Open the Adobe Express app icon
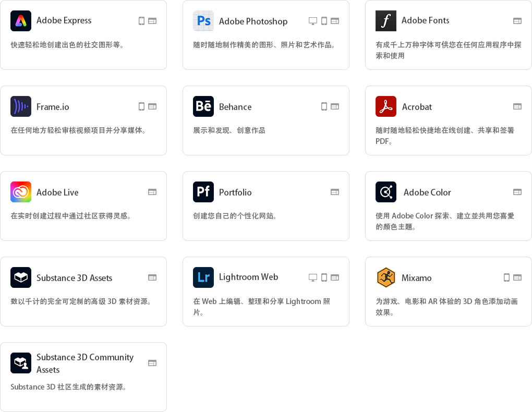 (x=21, y=21)
